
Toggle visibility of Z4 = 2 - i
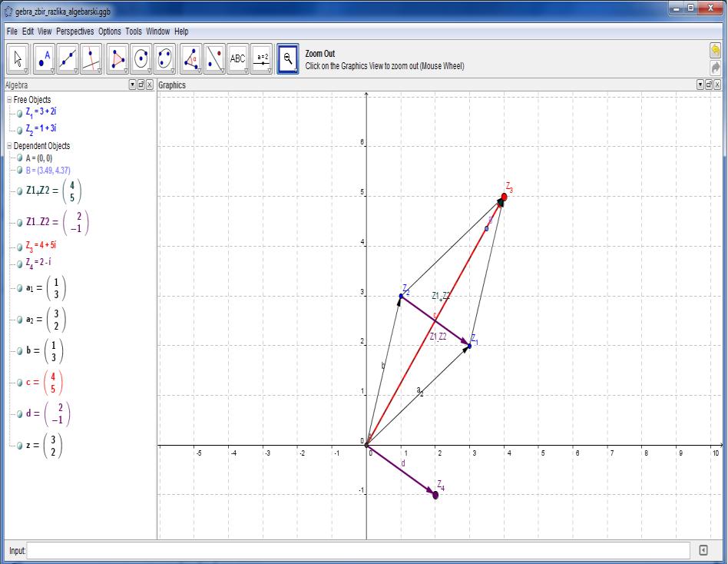click(19, 264)
